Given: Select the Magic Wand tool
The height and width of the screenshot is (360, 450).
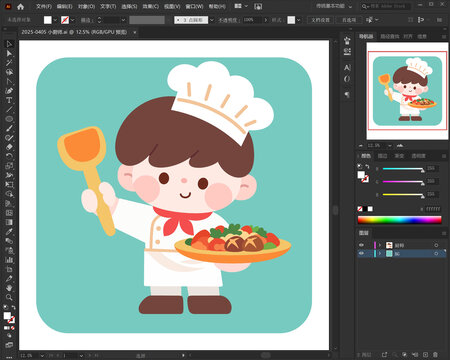Looking at the screenshot, I should coord(9,63).
